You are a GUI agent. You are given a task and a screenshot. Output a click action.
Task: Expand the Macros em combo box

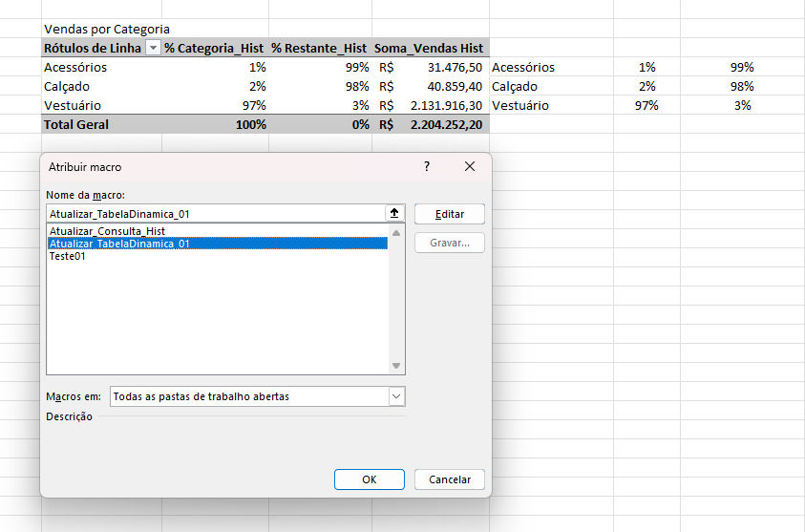coord(396,396)
